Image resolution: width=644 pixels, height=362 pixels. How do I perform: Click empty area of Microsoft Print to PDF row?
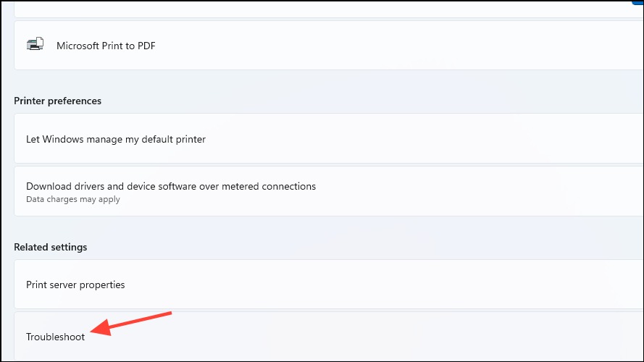click(369, 45)
